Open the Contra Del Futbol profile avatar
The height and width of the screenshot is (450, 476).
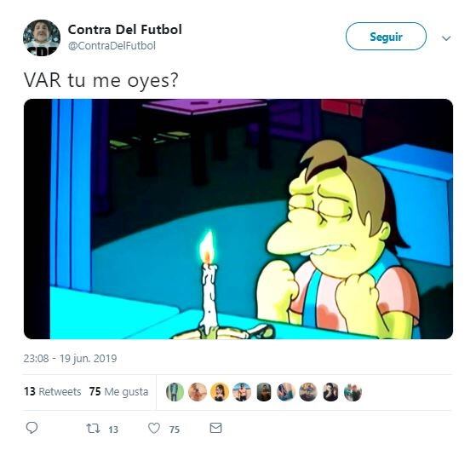(x=42, y=38)
